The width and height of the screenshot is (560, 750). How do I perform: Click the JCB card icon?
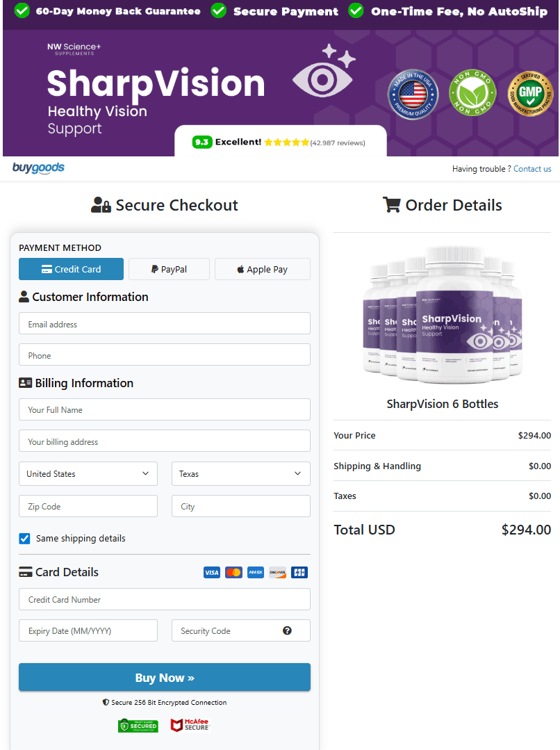[299, 573]
